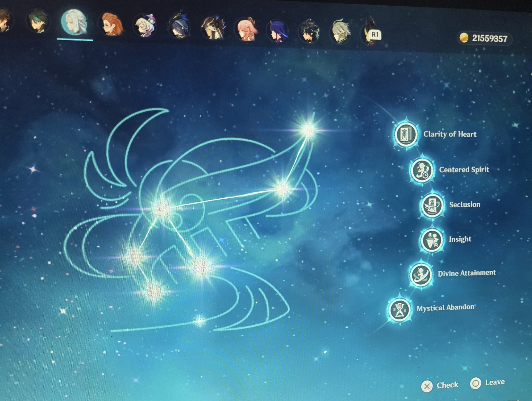
Task: Pick the character with the purple jeweled hat
Action: coord(145,26)
